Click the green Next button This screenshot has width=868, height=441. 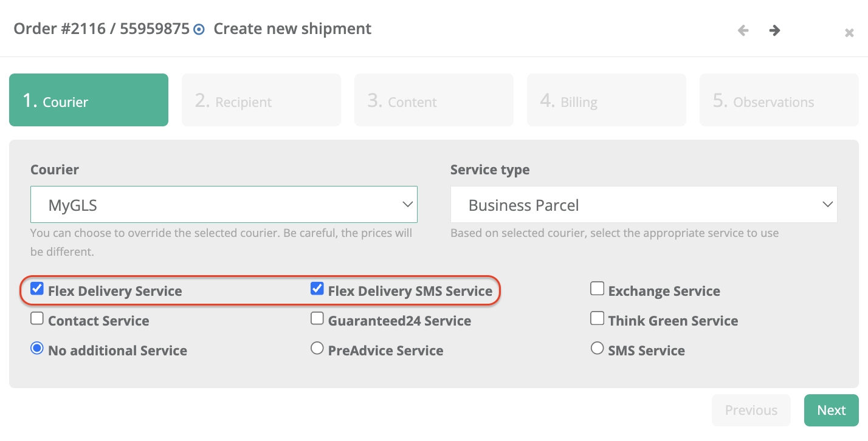coord(831,411)
